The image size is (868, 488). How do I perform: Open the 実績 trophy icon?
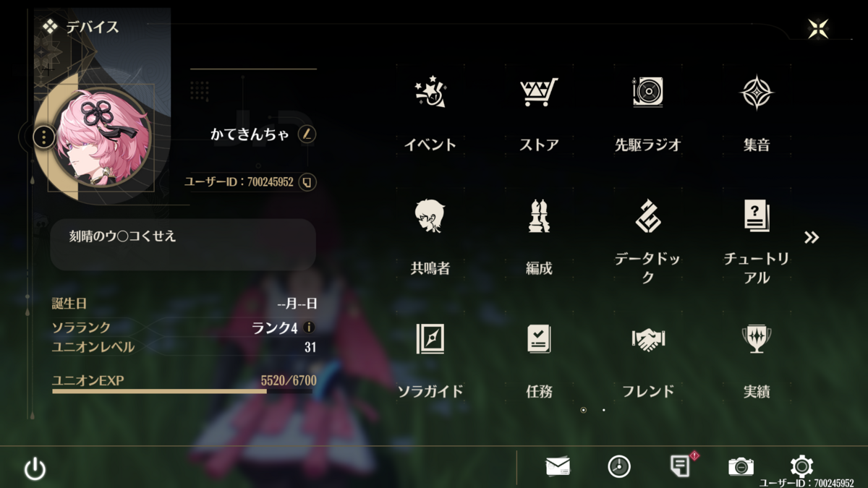click(x=757, y=338)
